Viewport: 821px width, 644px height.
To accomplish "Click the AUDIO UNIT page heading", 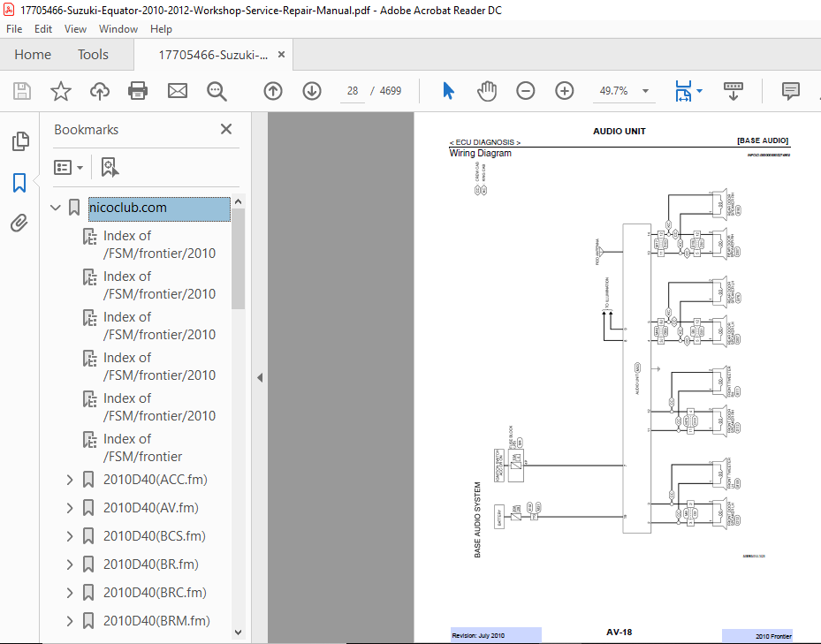I will pyautogui.click(x=619, y=132).
